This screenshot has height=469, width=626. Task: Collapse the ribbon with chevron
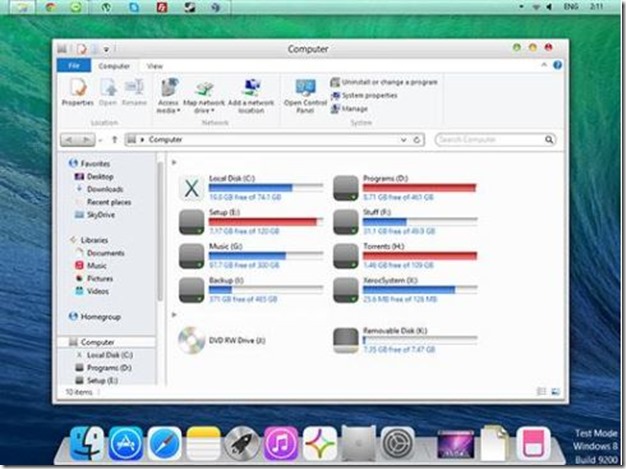544,65
